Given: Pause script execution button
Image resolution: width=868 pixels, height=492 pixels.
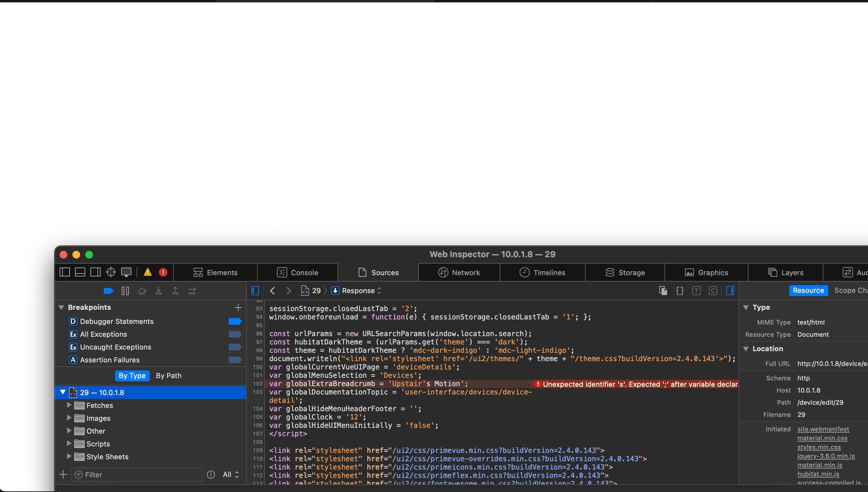Looking at the screenshot, I should [x=125, y=291].
